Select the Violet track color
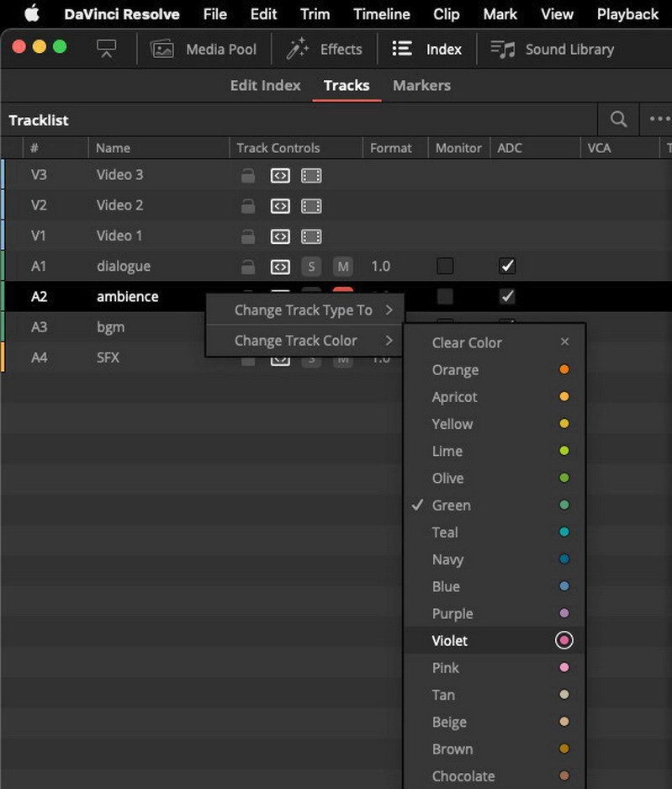This screenshot has width=672, height=789. click(x=495, y=641)
